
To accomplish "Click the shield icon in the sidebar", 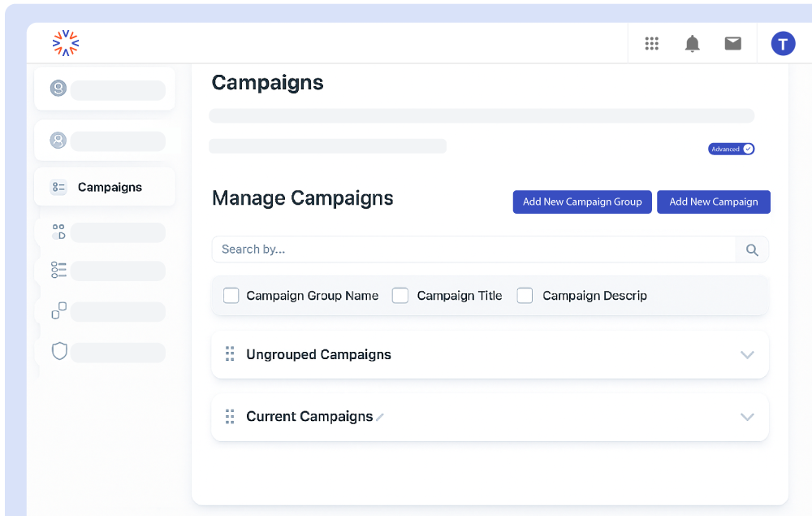I will (59, 351).
